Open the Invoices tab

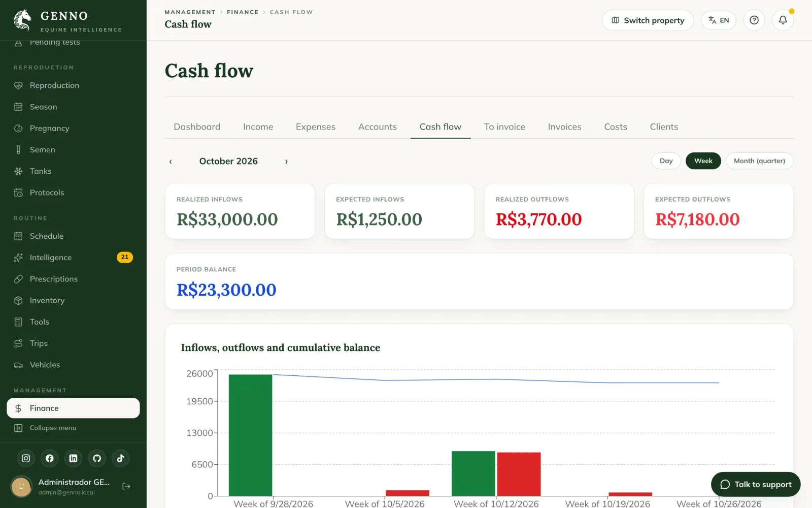coord(564,127)
